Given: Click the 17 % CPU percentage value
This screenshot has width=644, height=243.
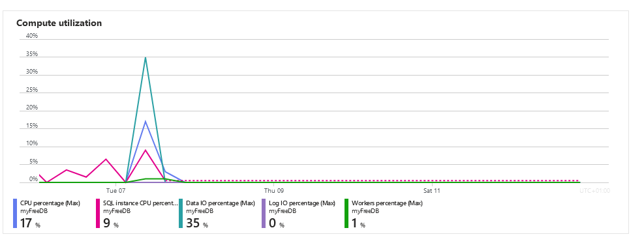Looking at the screenshot, I should [x=30, y=223].
